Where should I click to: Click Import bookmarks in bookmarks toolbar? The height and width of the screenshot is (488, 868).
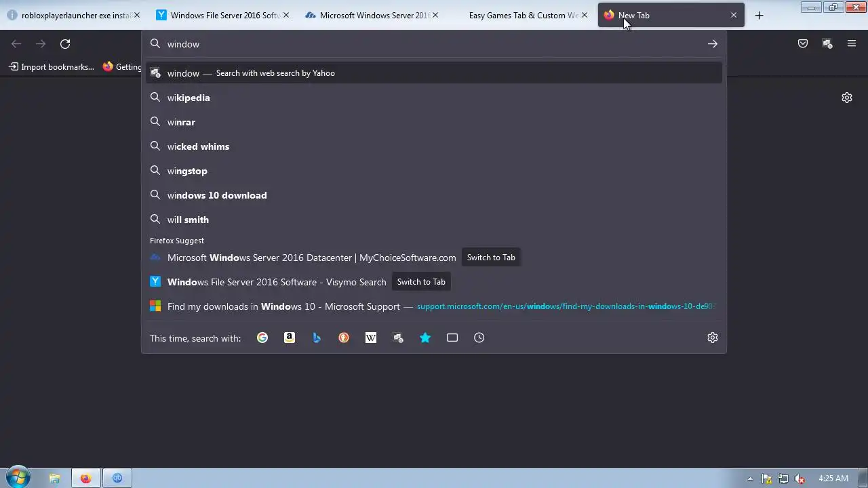(x=52, y=66)
